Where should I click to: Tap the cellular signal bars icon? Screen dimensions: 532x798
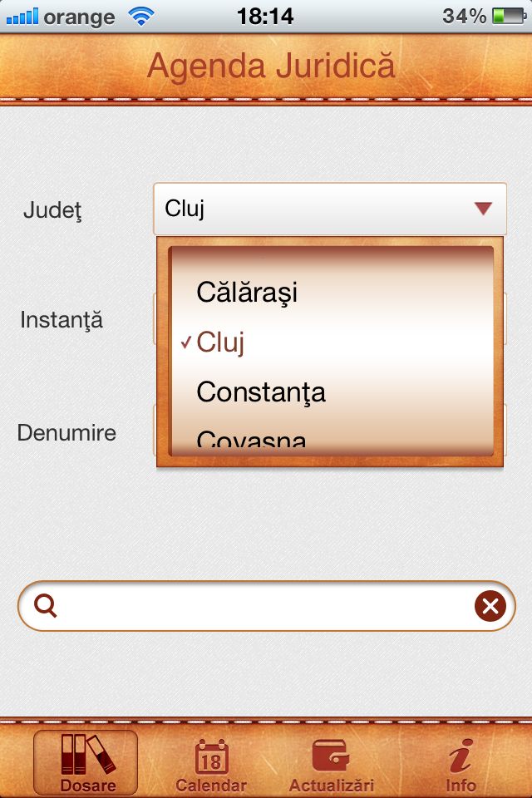pyautogui.click(x=22, y=17)
